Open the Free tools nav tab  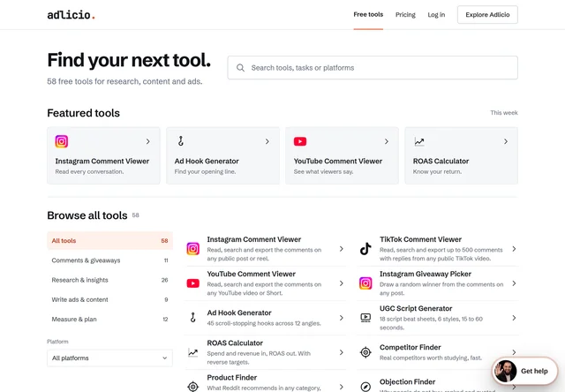368,14
